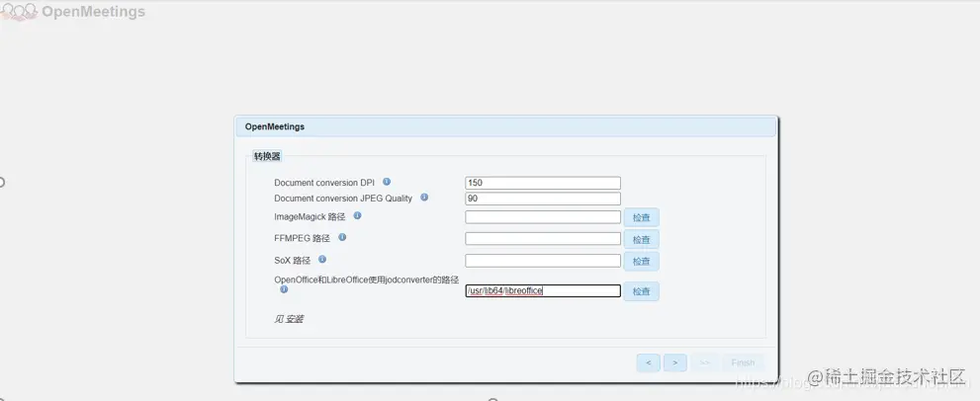Viewport: 980px width, 401px height.
Task: Click info icon beside Document conversion DPI
Action: 387,182
